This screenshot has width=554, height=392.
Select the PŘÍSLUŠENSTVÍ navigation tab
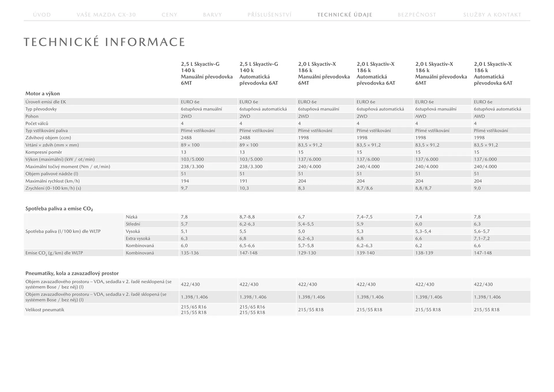(x=269, y=15)
